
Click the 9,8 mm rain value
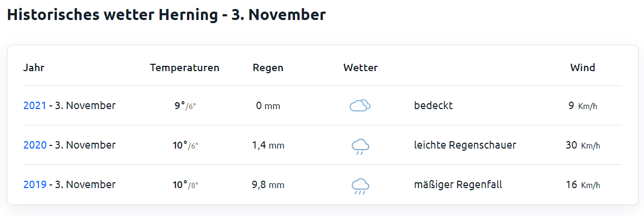(x=268, y=185)
